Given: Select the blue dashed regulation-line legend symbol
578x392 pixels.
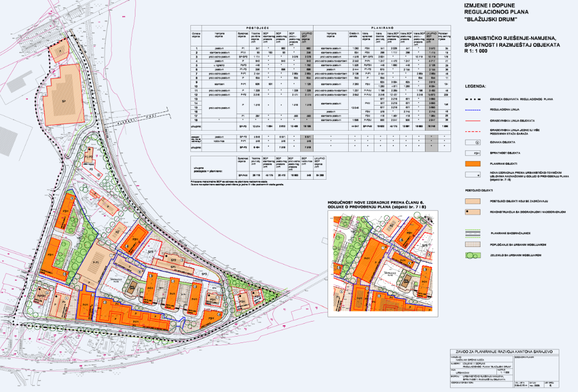Looking at the screenshot, I should point(472,110).
